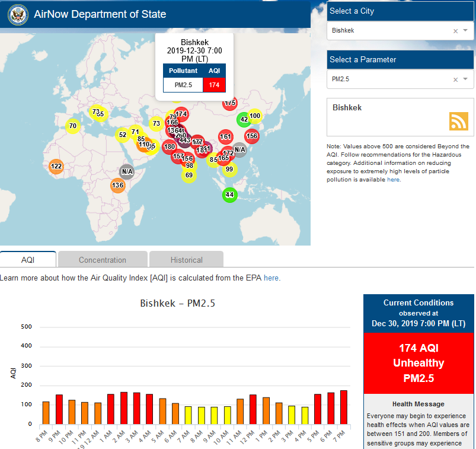Select the red map marker labeled 156
Image resolution: width=476 pixels, height=449 pixels.
point(252,136)
